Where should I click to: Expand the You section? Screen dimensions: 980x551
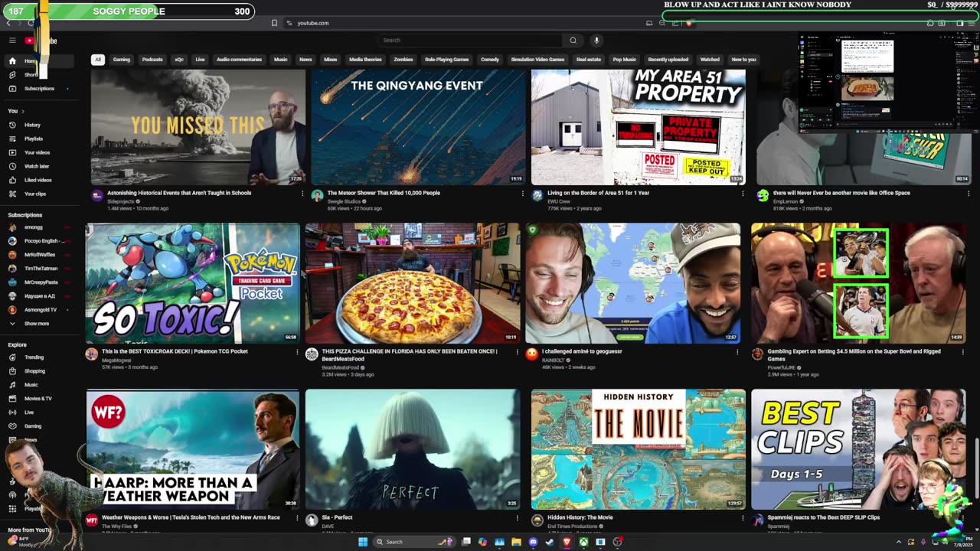coord(16,111)
